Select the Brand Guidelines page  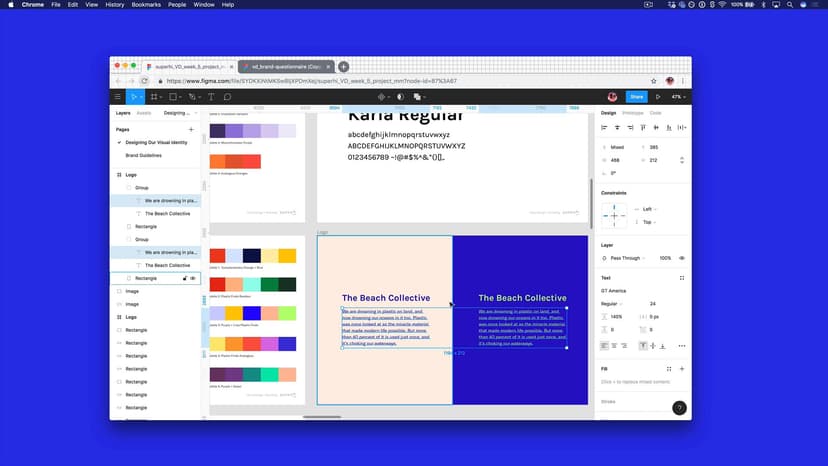(x=143, y=155)
